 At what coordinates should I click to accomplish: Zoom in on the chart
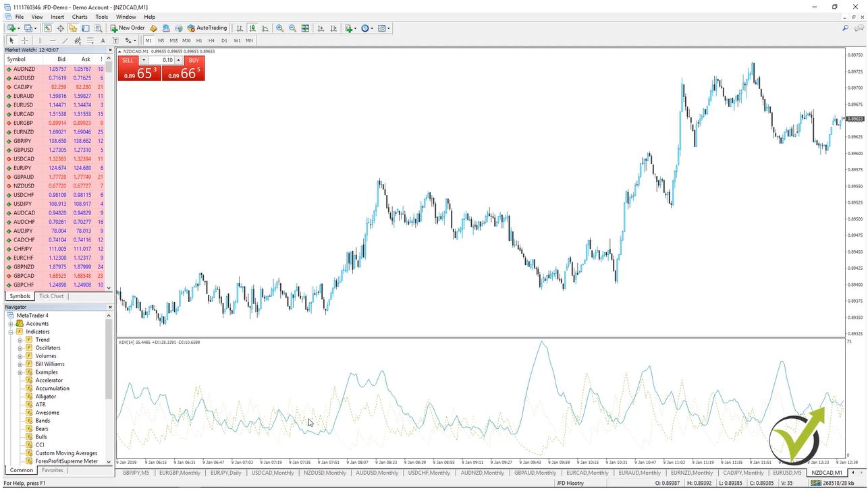pyautogui.click(x=279, y=28)
